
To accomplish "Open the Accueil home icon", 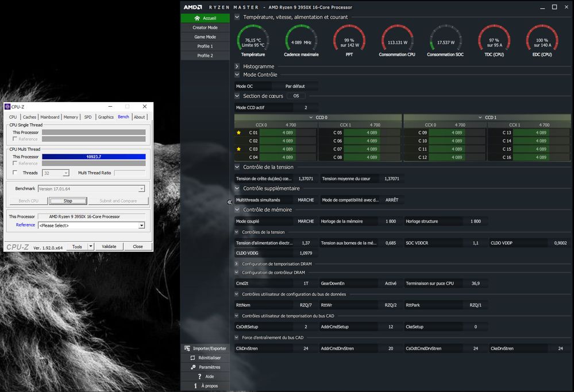I will [x=197, y=18].
